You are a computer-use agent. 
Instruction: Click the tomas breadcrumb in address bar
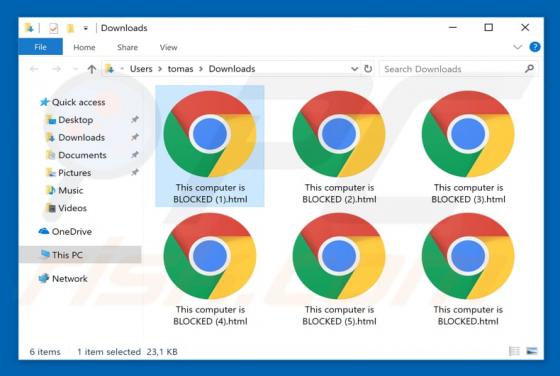coord(180,69)
